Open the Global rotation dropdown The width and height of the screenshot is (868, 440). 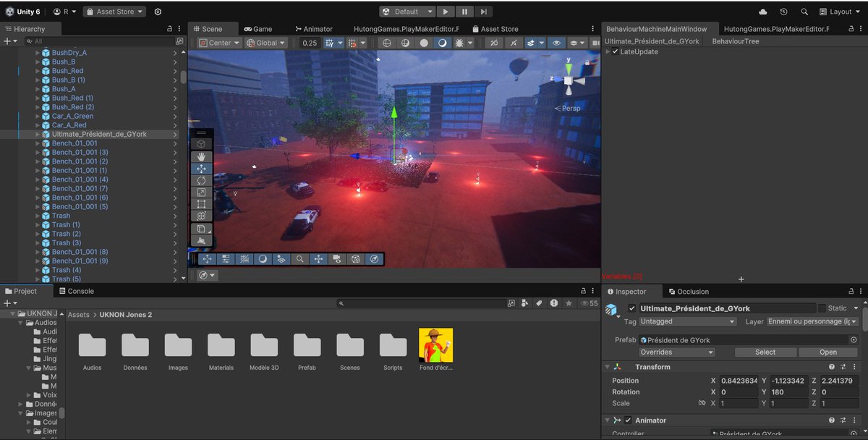click(x=265, y=43)
